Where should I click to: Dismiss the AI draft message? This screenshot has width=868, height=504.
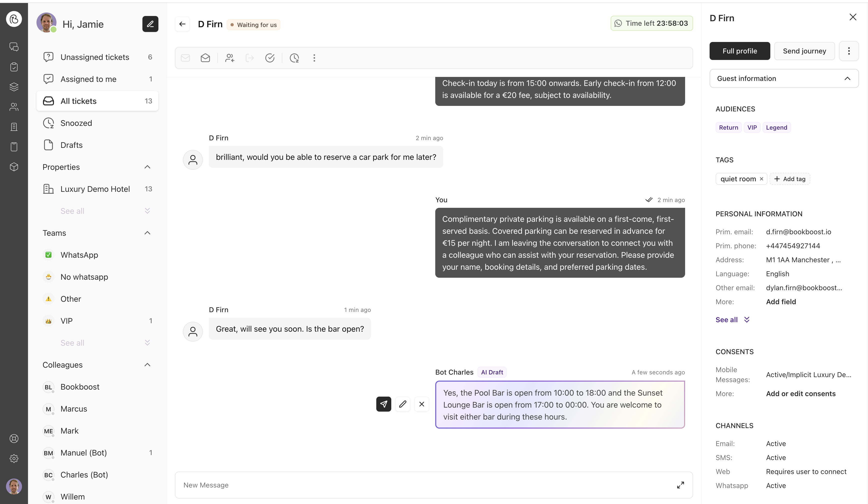pos(422,404)
